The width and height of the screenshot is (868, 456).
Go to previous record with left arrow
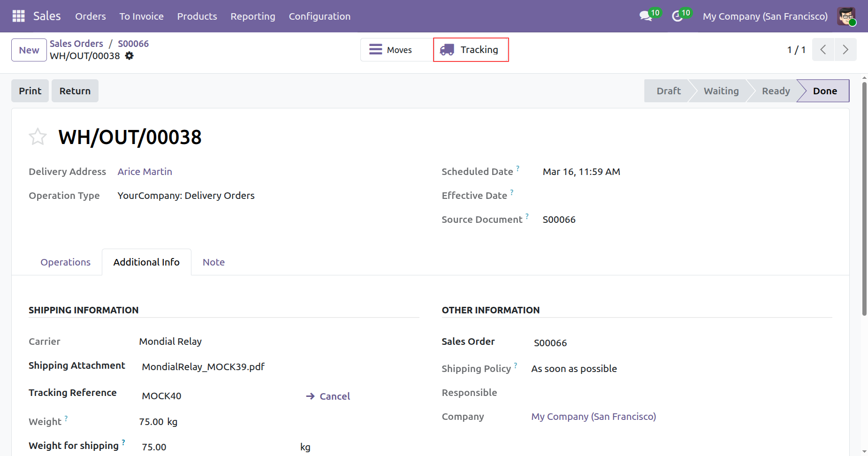[x=823, y=50]
